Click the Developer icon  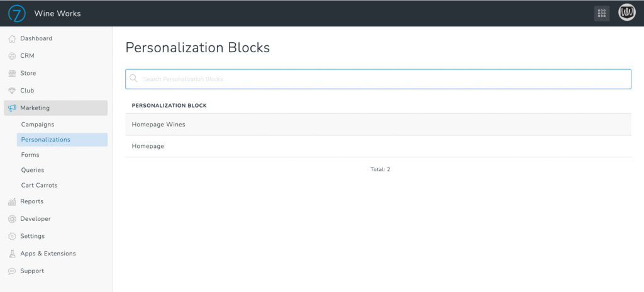[12, 219]
